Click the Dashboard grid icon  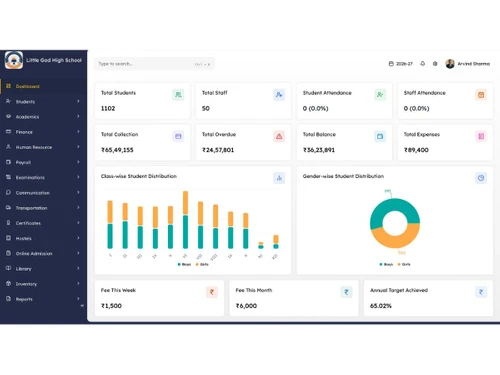click(8, 86)
